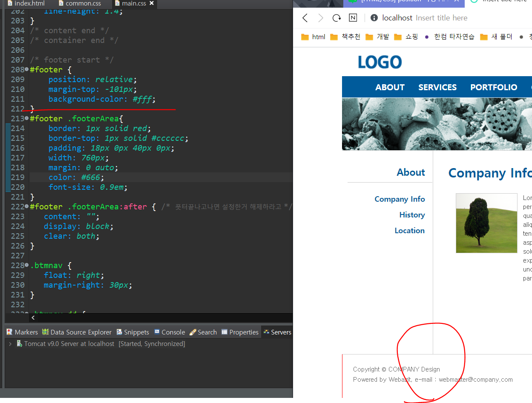Open the 쇼핑 bookmark folder

(406, 37)
